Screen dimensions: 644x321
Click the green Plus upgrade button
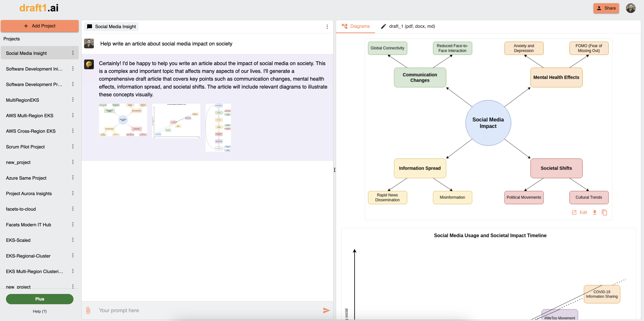(x=40, y=299)
